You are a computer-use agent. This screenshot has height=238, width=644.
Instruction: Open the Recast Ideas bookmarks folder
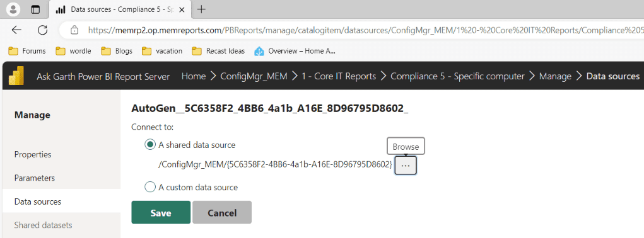[218, 51]
